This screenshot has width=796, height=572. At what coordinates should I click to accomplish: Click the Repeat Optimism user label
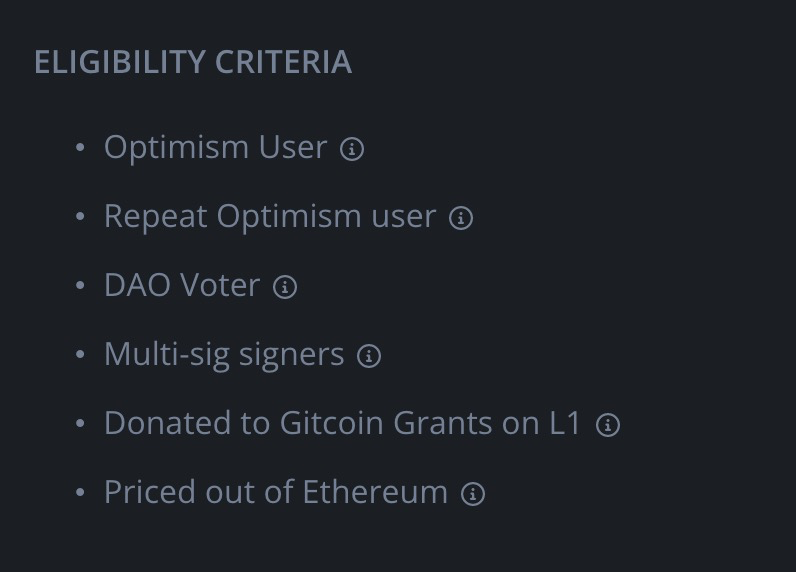[270, 216]
